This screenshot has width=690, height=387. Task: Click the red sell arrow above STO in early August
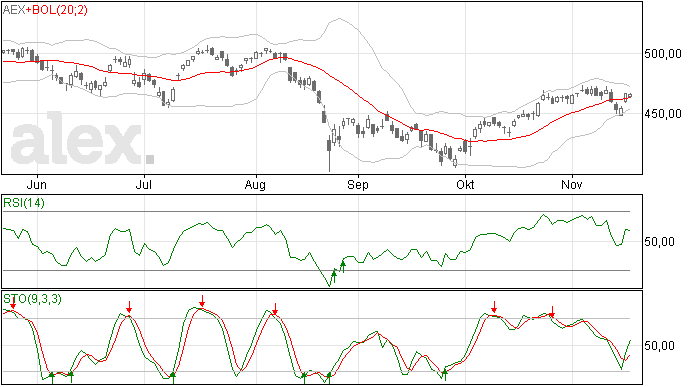pyautogui.click(x=275, y=309)
